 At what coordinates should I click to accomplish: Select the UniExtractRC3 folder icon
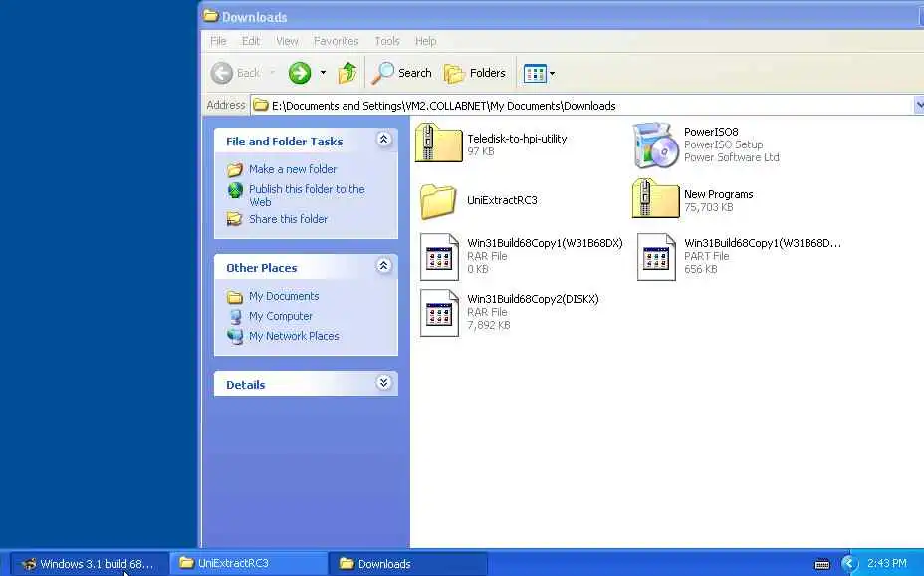[x=438, y=201]
